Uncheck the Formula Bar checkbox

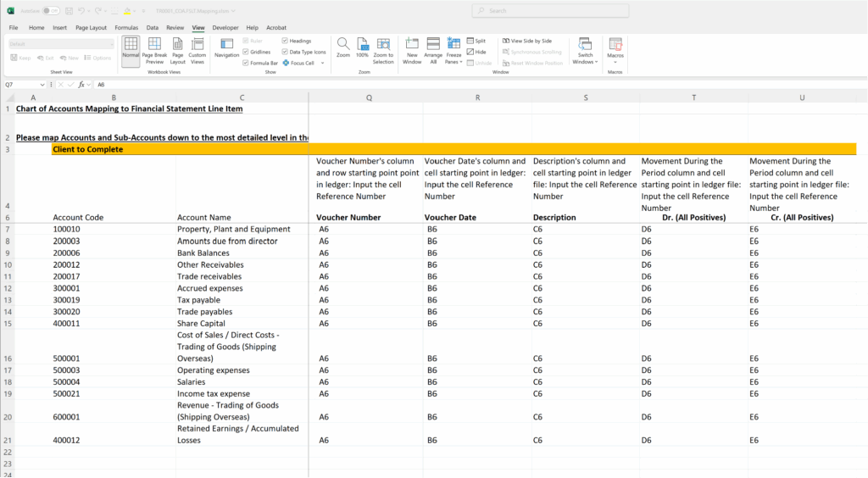(247, 63)
